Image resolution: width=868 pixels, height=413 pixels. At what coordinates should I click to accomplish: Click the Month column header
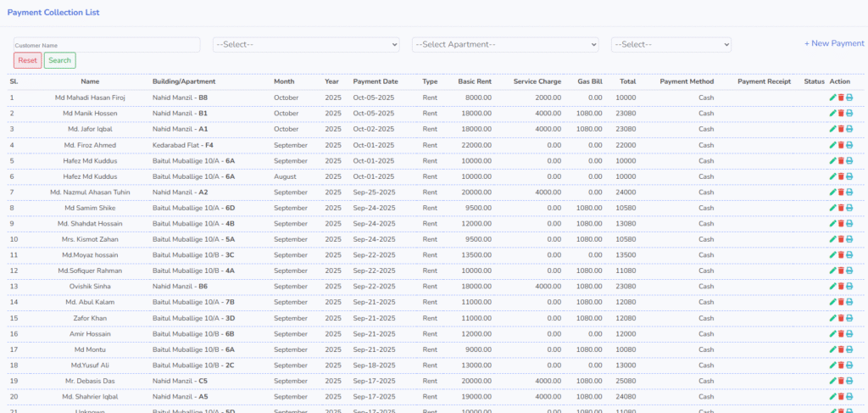(x=284, y=81)
